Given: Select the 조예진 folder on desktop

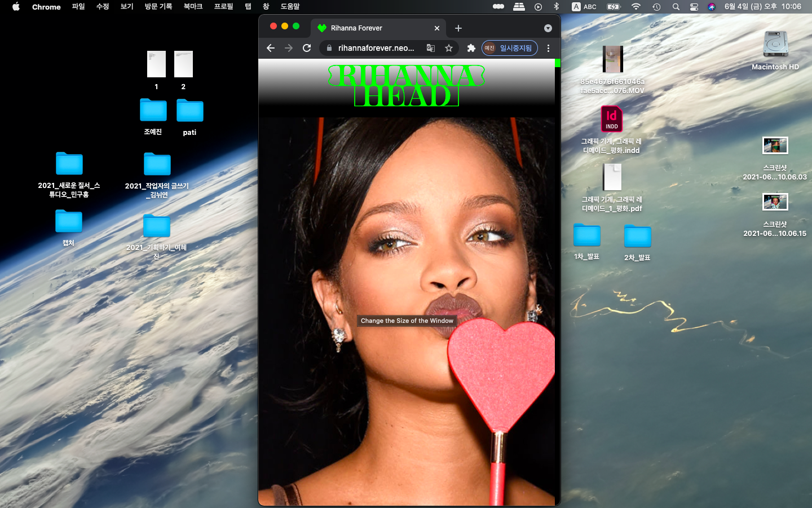Looking at the screenshot, I should pyautogui.click(x=153, y=110).
